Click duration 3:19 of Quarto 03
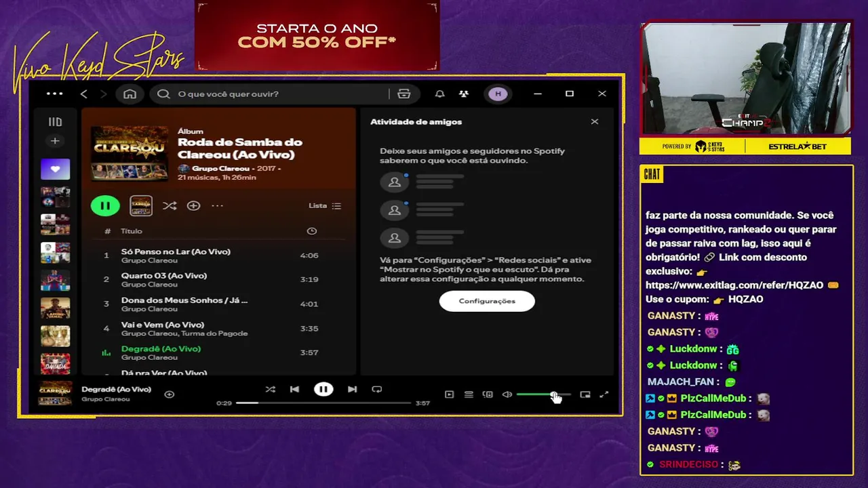The image size is (868, 488). click(309, 279)
